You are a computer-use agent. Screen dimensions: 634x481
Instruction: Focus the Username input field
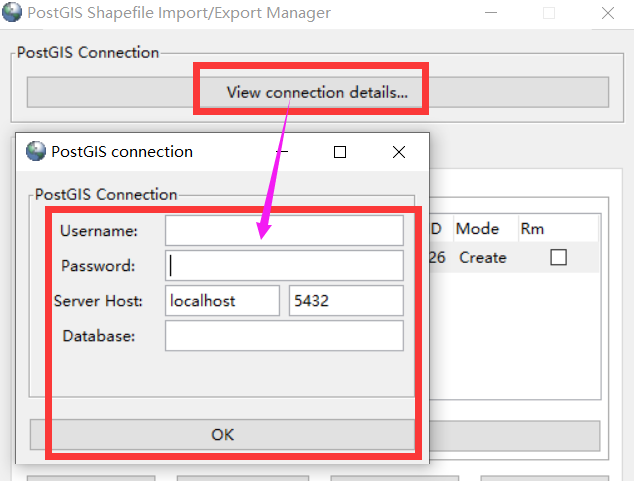[284, 230]
